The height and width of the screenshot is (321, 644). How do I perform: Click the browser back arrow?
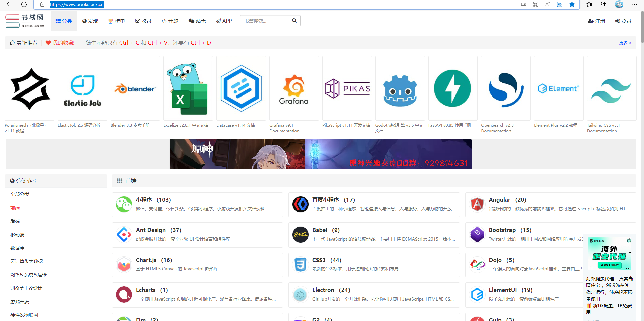[9, 4]
